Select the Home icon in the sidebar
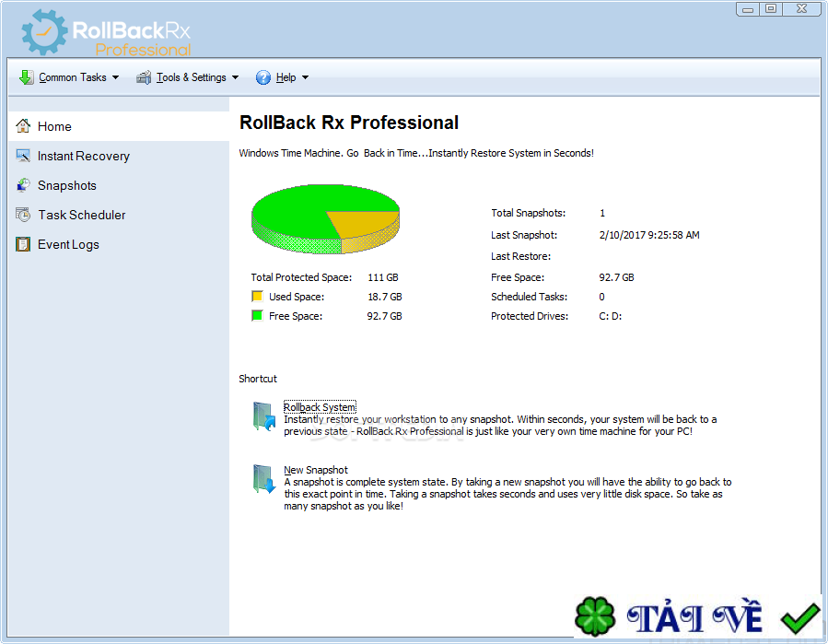 (23, 126)
